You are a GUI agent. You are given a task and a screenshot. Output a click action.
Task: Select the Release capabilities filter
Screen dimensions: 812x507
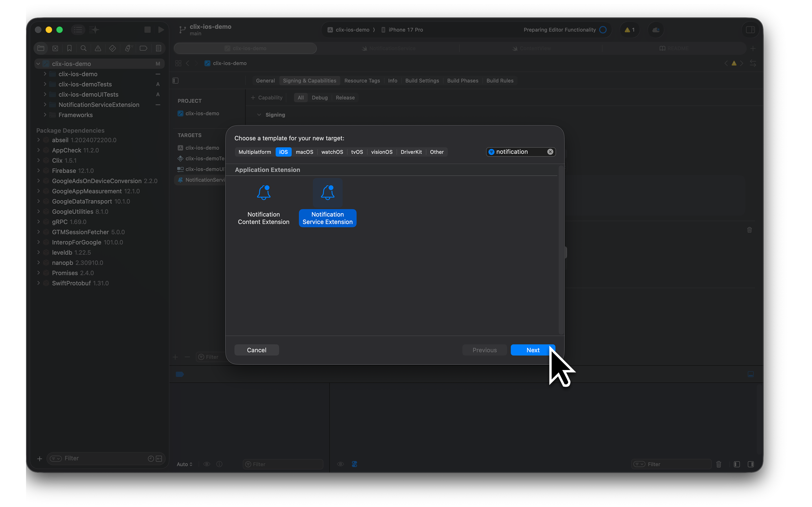click(x=345, y=97)
